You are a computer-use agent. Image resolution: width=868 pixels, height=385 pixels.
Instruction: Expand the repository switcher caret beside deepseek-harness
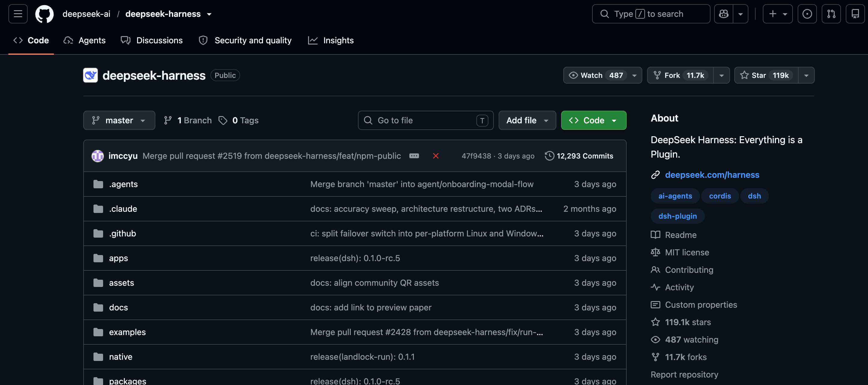209,14
